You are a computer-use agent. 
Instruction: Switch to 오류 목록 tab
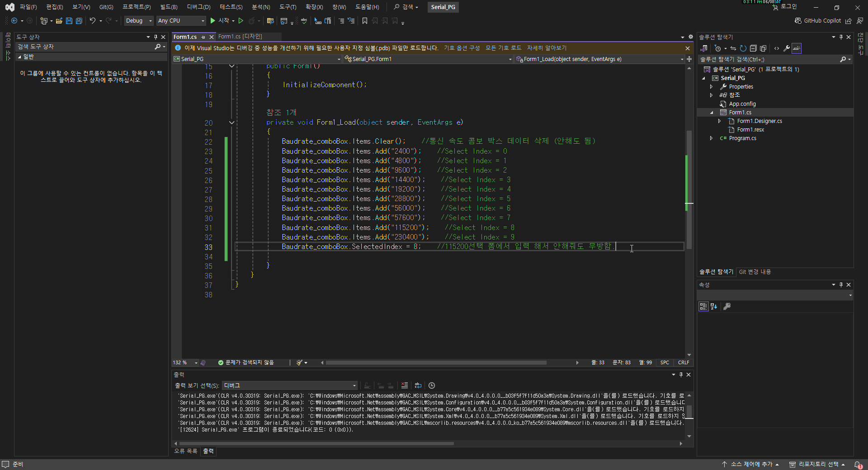click(186, 451)
